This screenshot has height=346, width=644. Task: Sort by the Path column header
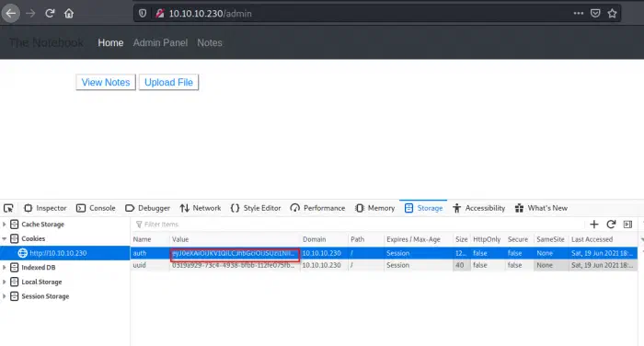365,239
